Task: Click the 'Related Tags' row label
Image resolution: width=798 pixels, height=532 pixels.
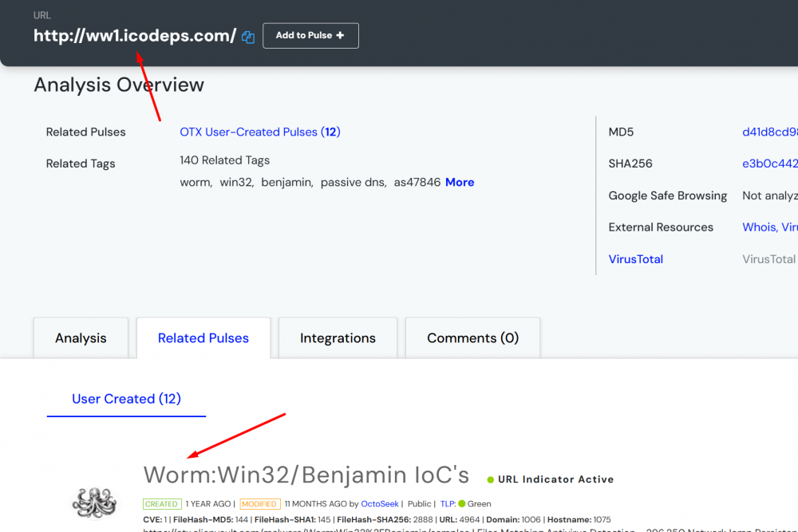Action: [81, 164]
